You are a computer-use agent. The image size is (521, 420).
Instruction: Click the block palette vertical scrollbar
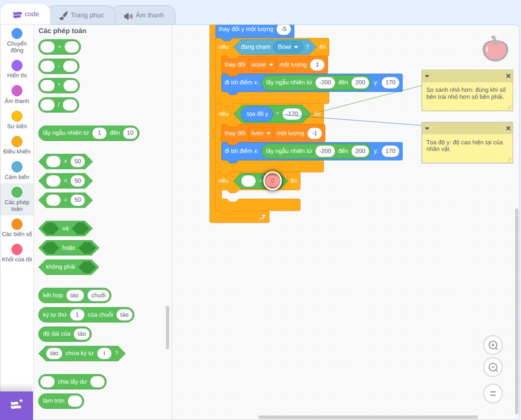point(167,327)
